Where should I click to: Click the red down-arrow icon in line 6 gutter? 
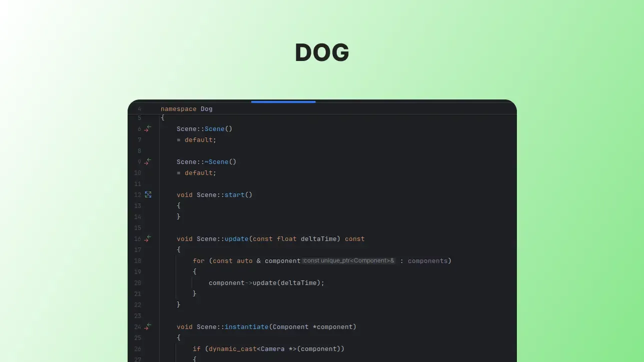pyautogui.click(x=146, y=130)
